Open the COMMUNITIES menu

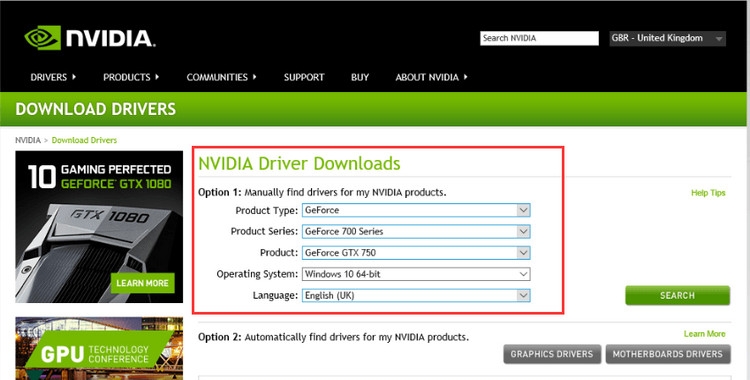[221, 77]
